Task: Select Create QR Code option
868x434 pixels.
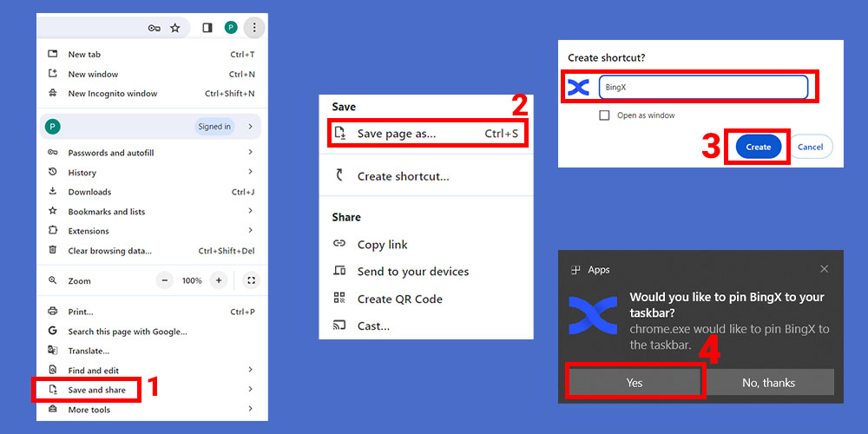Action: pyautogui.click(x=399, y=299)
